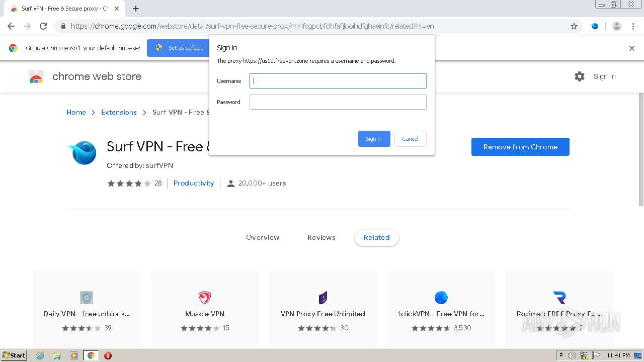The image size is (644, 362).
Task: Click the chrome web store logo
Action: [36, 77]
